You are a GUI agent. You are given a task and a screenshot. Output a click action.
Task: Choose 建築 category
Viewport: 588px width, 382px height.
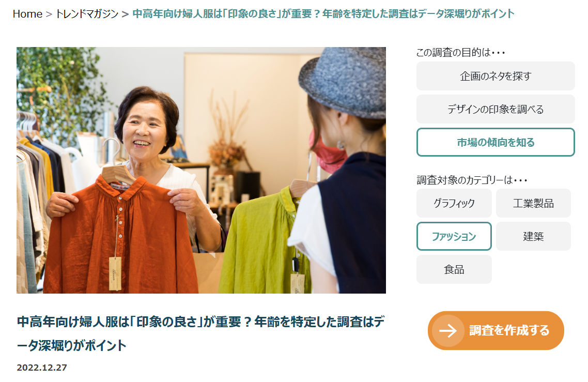click(x=533, y=236)
